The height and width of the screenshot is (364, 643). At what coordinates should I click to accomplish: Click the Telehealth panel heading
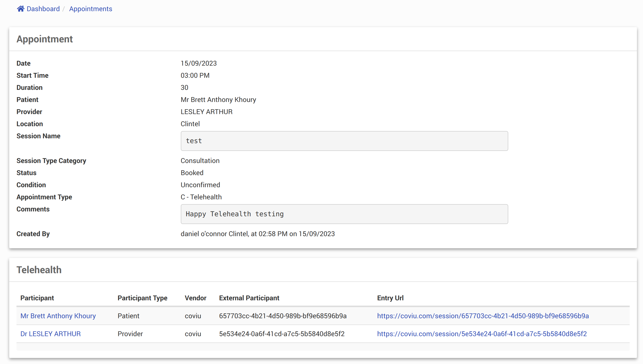click(x=39, y=270)
